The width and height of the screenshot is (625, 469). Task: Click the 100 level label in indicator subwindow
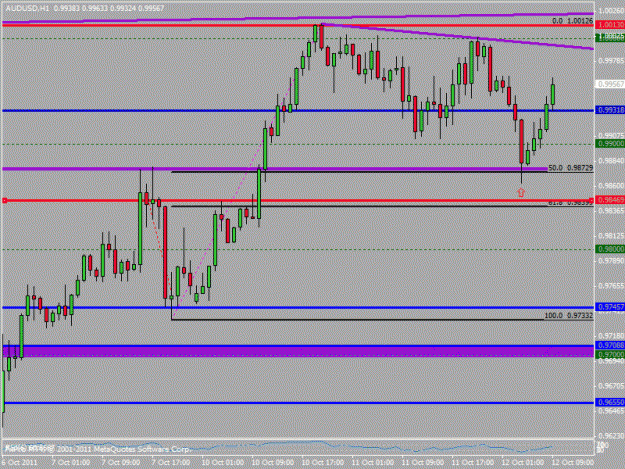click(604, 443)
